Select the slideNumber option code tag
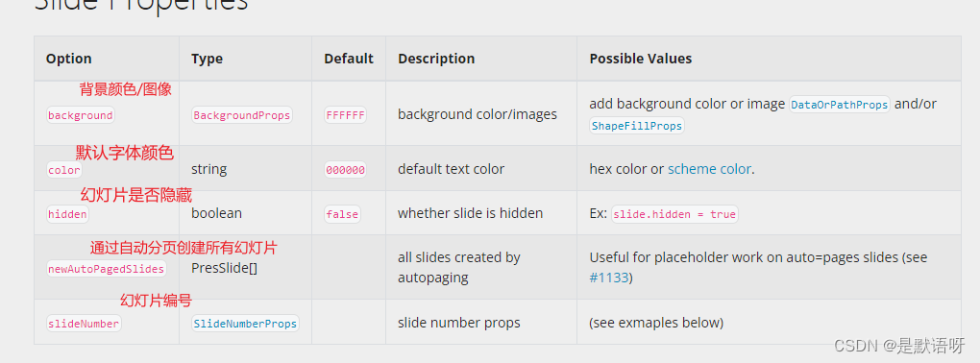Image resolution: width=980 pixels, height=363 pixels. coord(84,324)
